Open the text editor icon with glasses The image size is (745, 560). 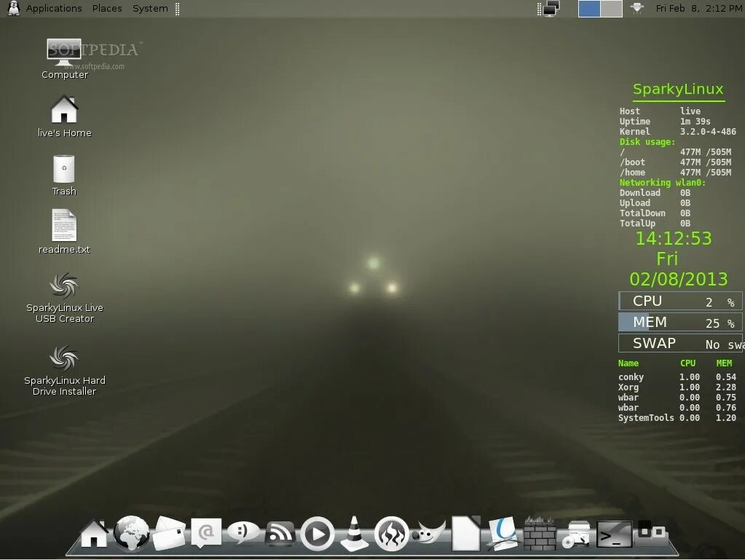click(x=502, y=533)
